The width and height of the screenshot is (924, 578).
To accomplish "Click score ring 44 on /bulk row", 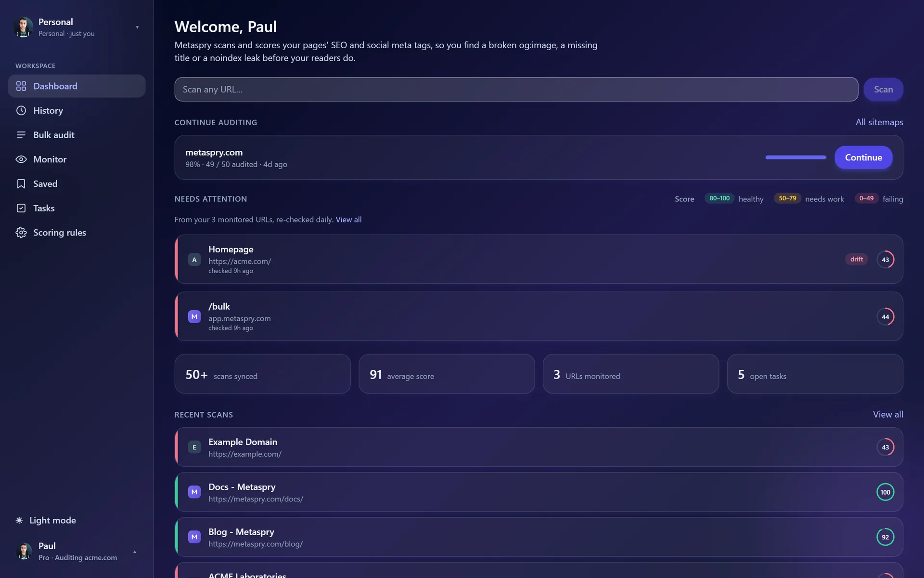I will coord(885,316).
